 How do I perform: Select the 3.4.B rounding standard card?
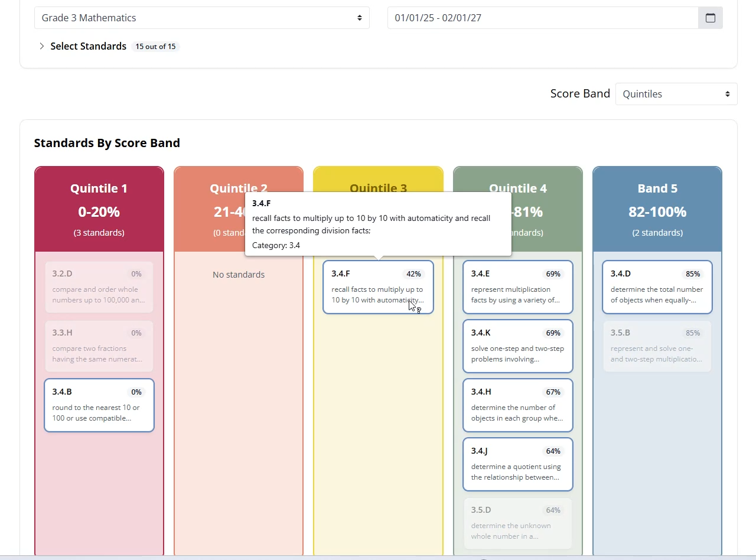tap(99, 405)
